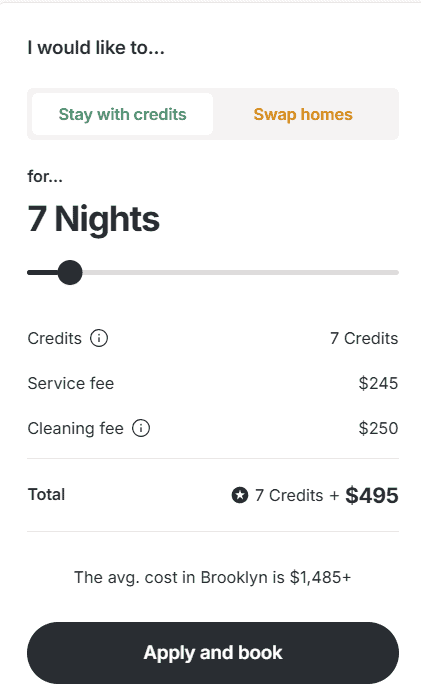Click the Apply and book button
421x691 pixels.
(213, 653)
